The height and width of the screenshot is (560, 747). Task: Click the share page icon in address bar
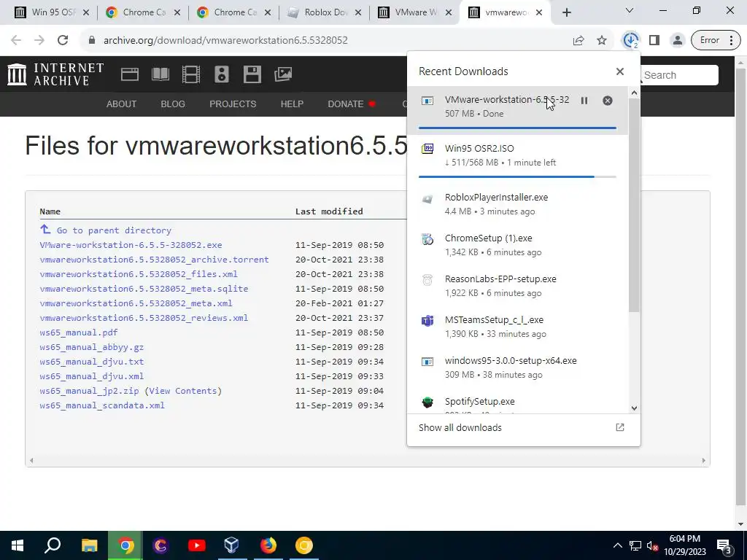pyautogui.click(x=578, y=41)
